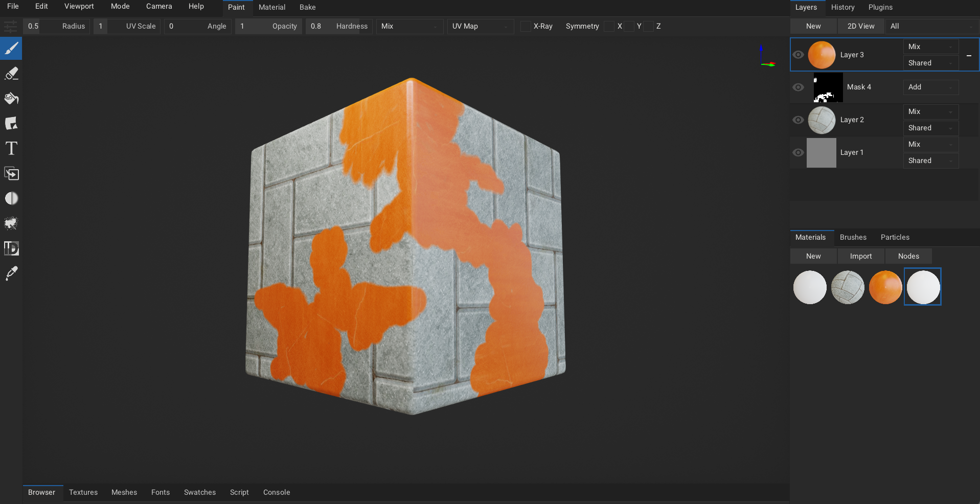The width and height of the screenshot is (980, 504).
Task: Open the Swatches tab
Action: tap(200, 492)
